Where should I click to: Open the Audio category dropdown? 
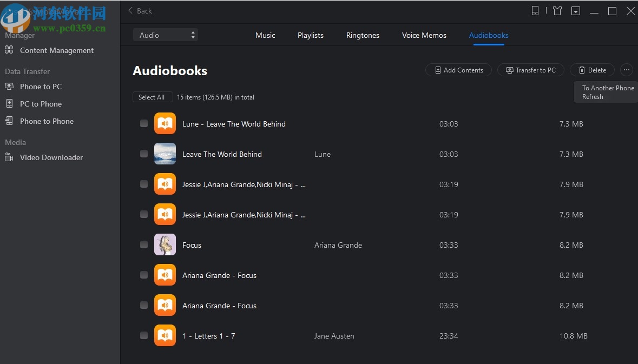(166, 35)
